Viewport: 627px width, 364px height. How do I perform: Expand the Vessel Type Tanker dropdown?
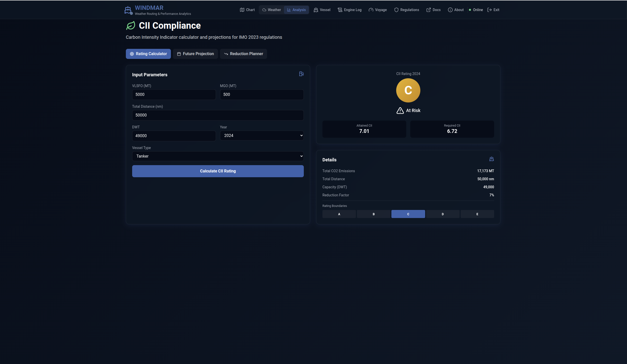(218, 156)
